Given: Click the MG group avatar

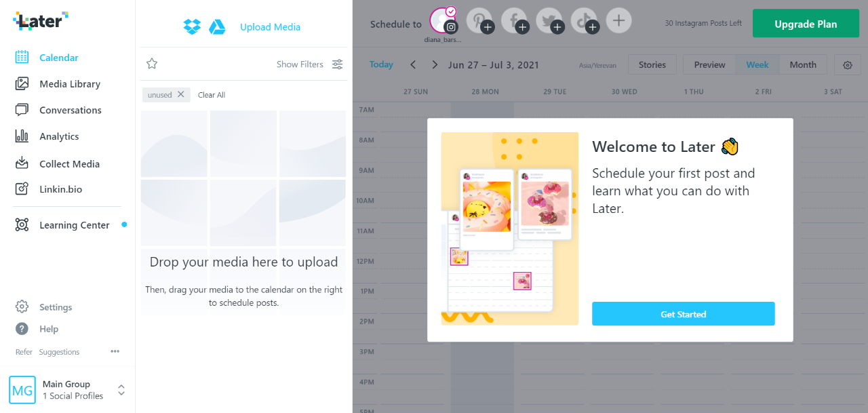Looking at the screenshot, I should click(22, 390).
